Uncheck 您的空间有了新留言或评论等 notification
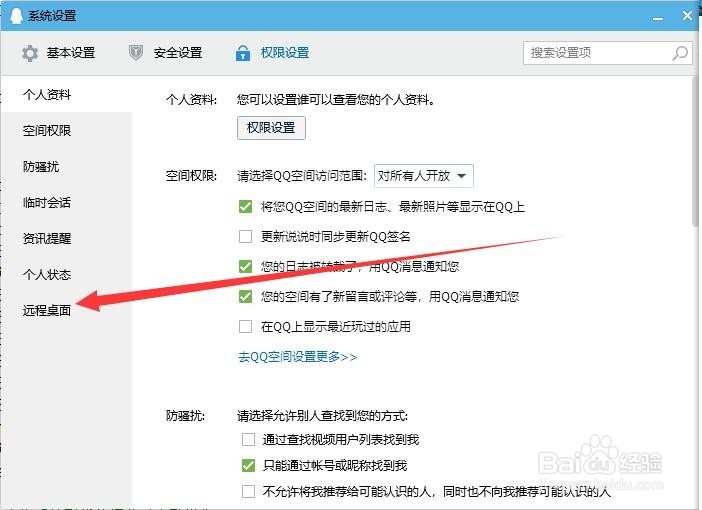 (245, 296)
